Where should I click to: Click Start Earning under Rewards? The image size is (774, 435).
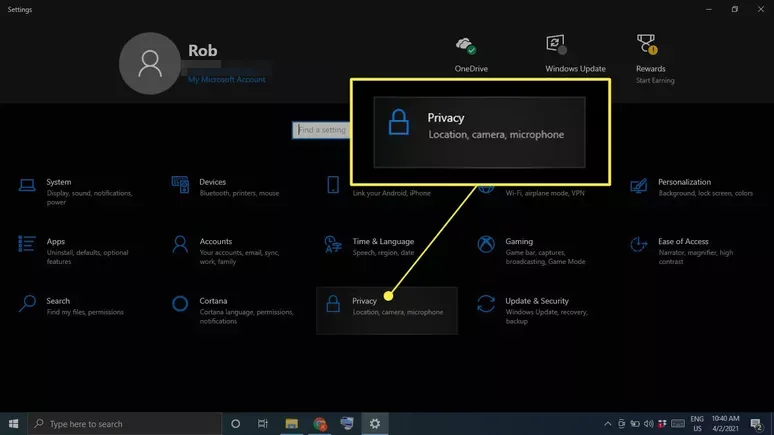[655, 80]
